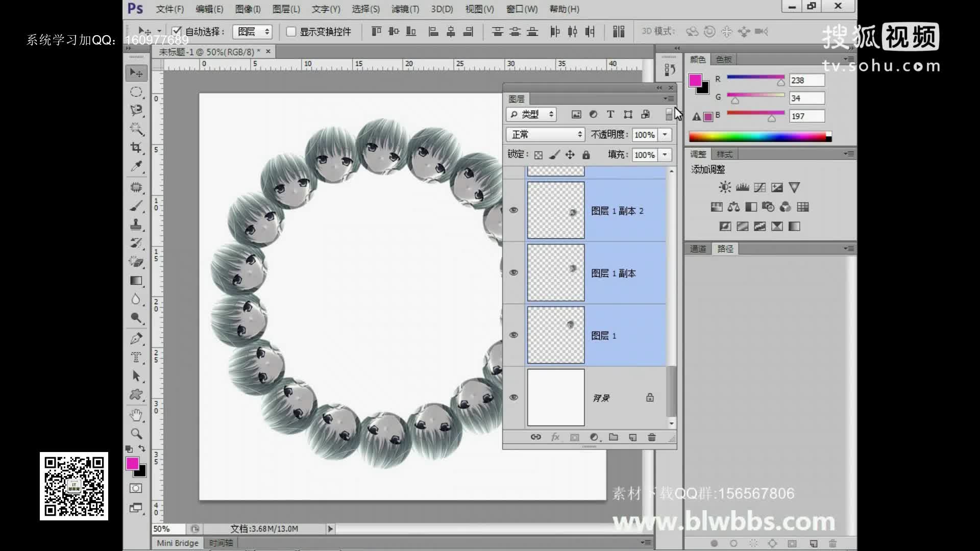Viewport: 980px width, 551px height.
Task: Open the Layers panel flyout menu
Action: [669, 98]
